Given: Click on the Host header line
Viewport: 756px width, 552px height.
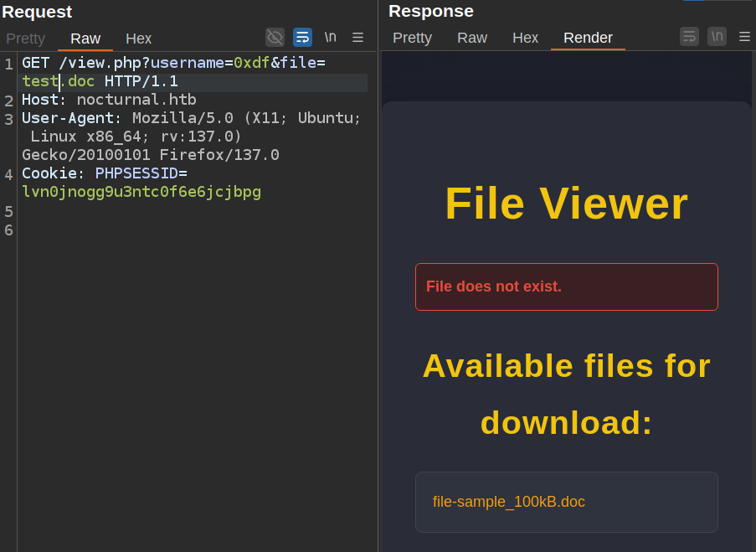Looking at the screenshot, I should point(109,100).
